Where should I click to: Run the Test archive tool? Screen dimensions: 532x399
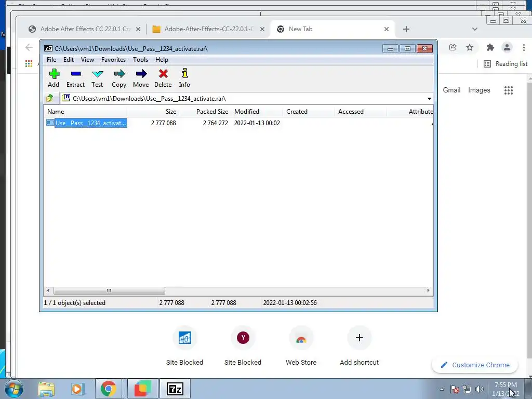(x=97, y=78)
